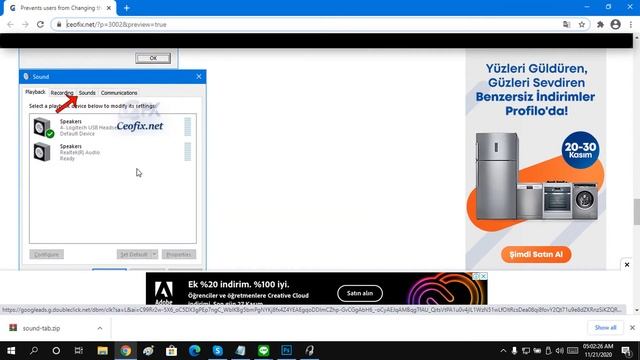
Task: Switch to the Recording tab
Action: (x=62, y=93)
